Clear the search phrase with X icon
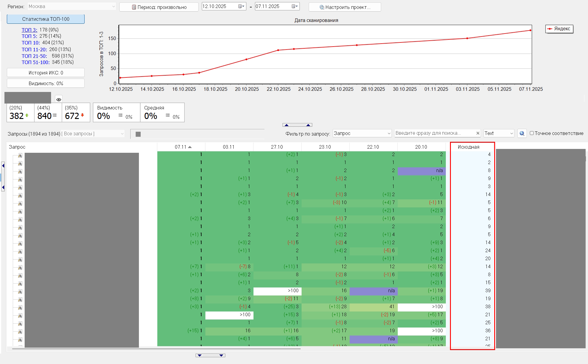The width and height of the screenshot is (588, 364). pos(478,133)
